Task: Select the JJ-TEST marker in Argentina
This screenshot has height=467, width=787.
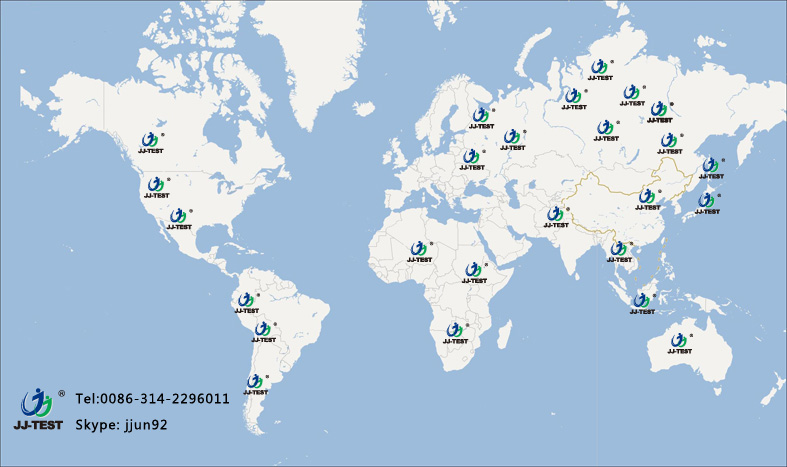Action: [x=256, y=384]
